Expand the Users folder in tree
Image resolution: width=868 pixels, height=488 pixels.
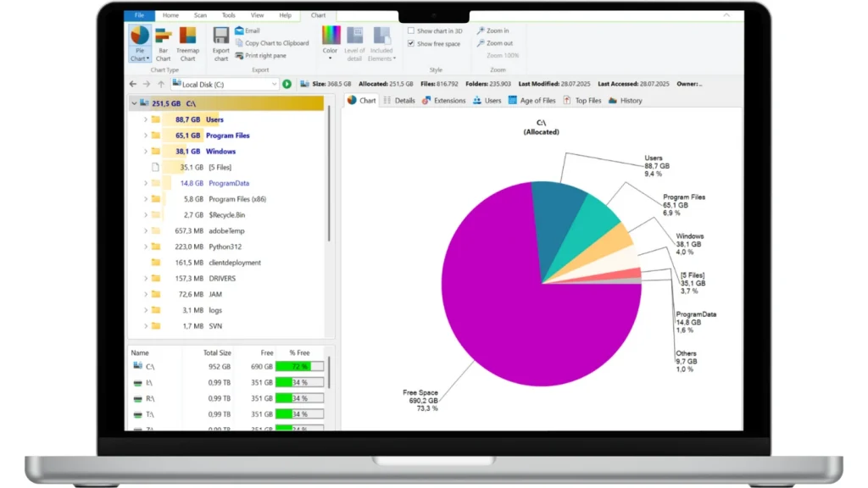(145, 119)
